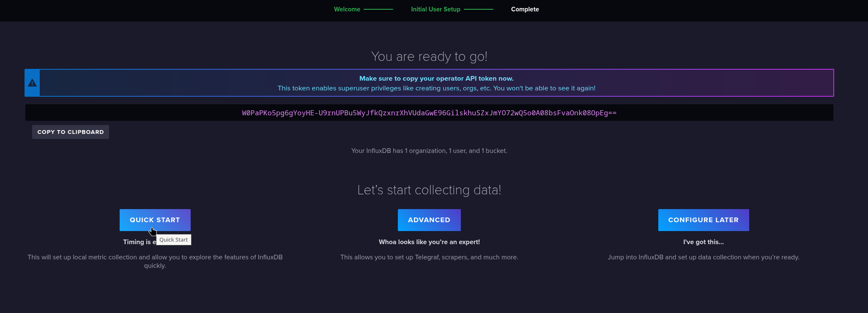Click the Telegraf and scrapers description text
The image size is (868, 313).
pyautogui.click(x=429, y=257)
